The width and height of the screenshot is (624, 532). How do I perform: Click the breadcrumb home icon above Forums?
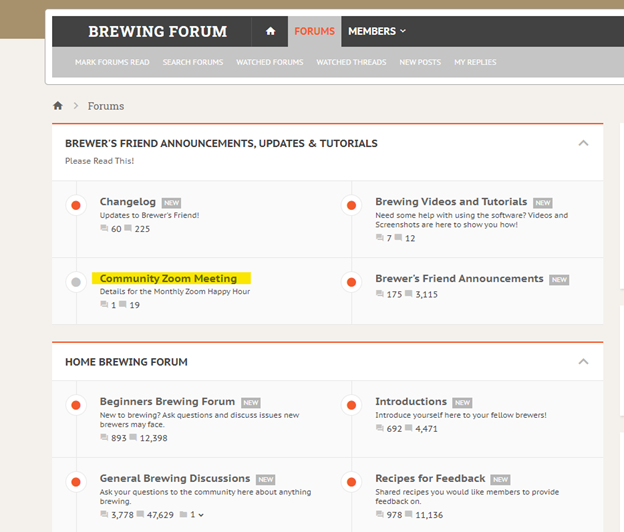pyautogui.click(x=58, y=106)
